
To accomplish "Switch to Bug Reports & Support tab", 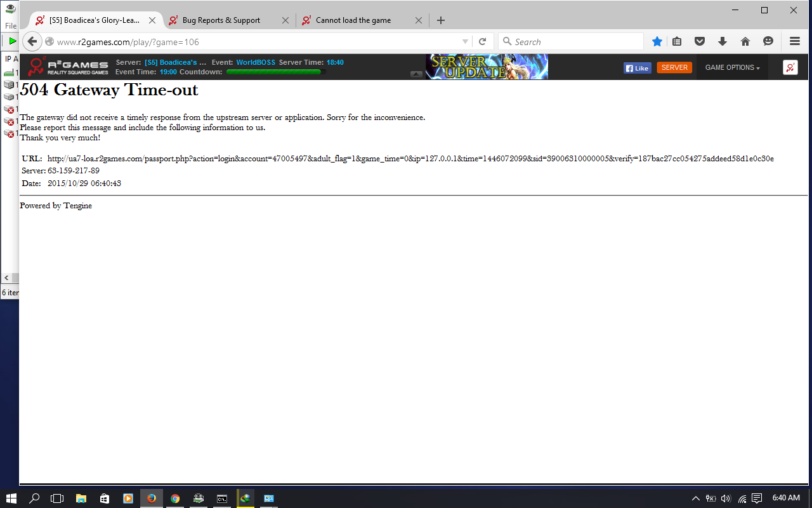I will click(x=221, y=20).
